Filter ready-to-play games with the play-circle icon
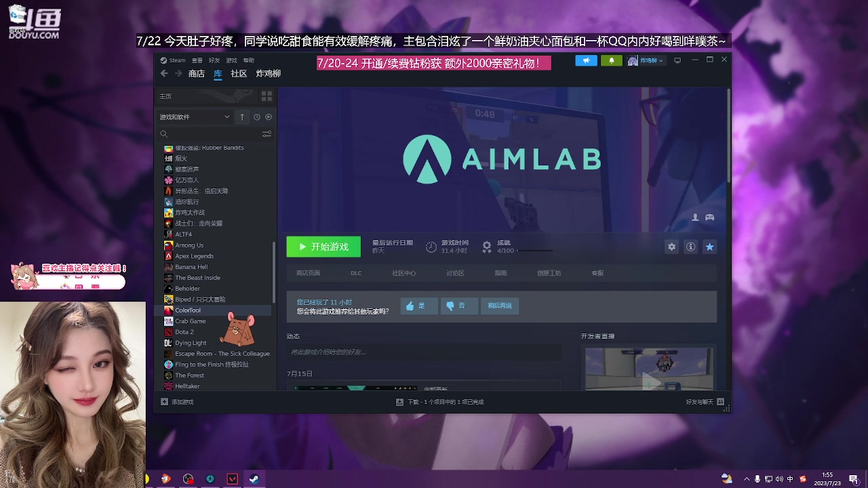The width and height of the screenshot is (868, 488). 269,117
